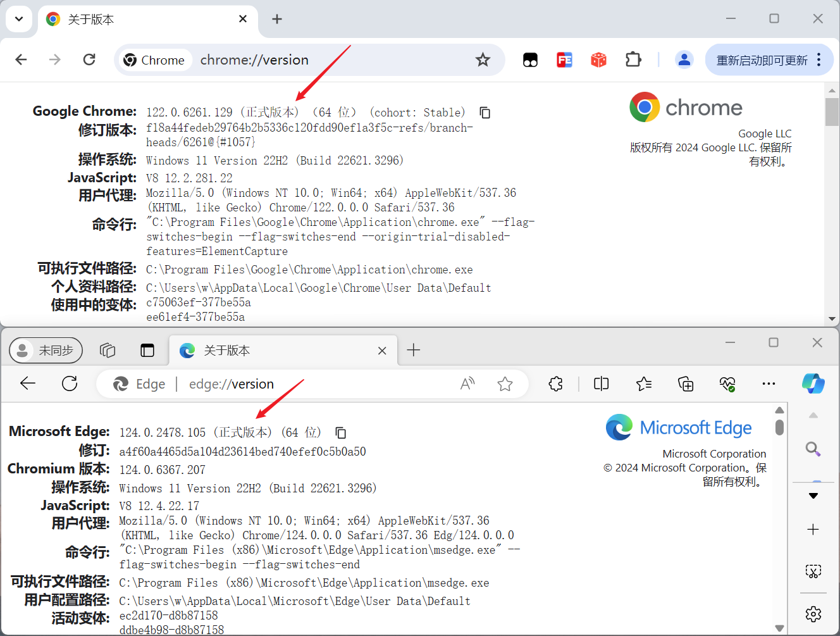Viewport: 840px width, 636px height.
Task: Click Chrome version 122.0.6261.129 text
Action: click(x=189, y=112)
